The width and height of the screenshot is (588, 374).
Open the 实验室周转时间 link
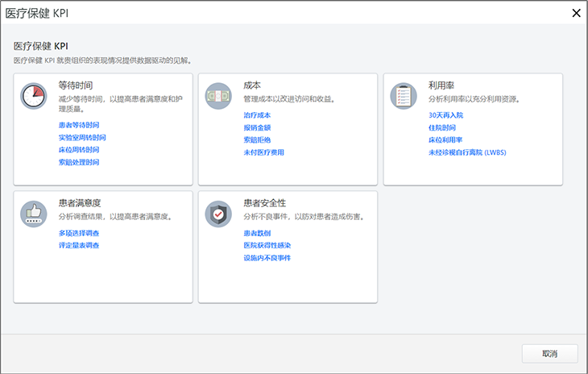(82, 137)
